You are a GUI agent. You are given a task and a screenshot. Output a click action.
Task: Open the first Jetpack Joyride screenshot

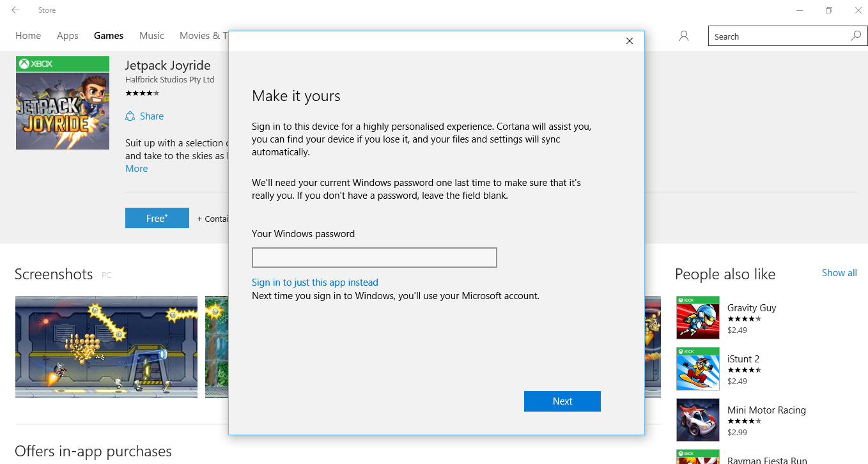click(107, 347)
